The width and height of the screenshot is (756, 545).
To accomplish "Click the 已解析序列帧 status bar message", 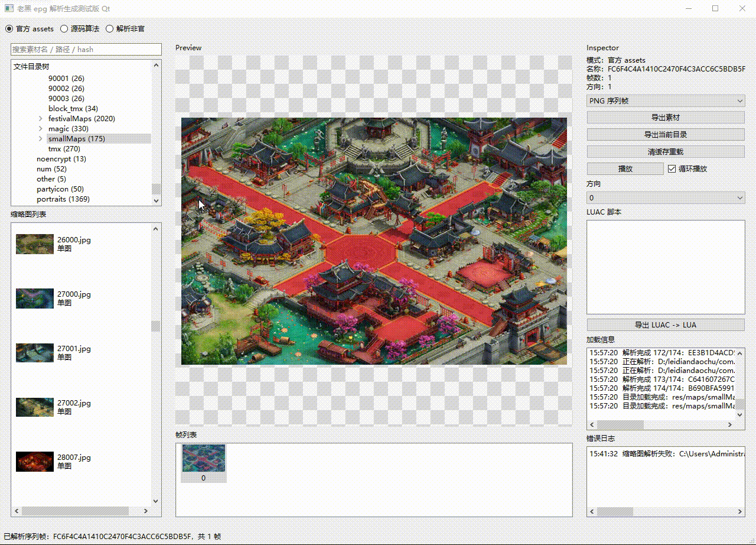I will click(x=112, y=537).
